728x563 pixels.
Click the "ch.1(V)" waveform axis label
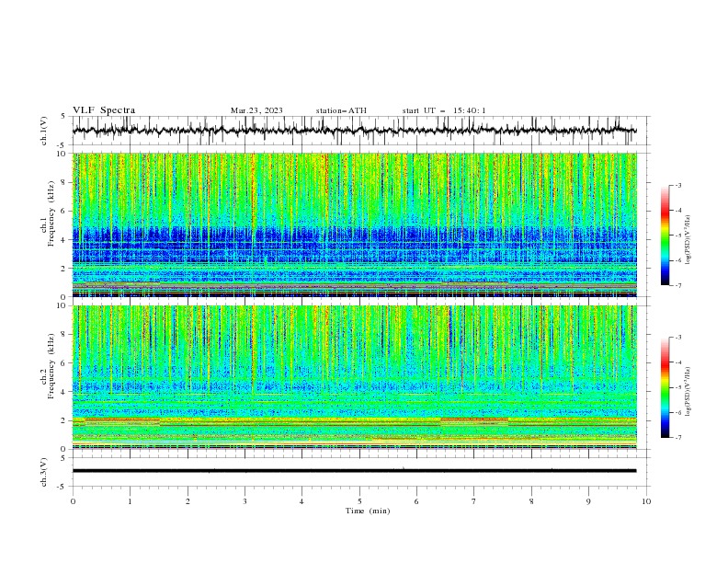pos(44,131)
